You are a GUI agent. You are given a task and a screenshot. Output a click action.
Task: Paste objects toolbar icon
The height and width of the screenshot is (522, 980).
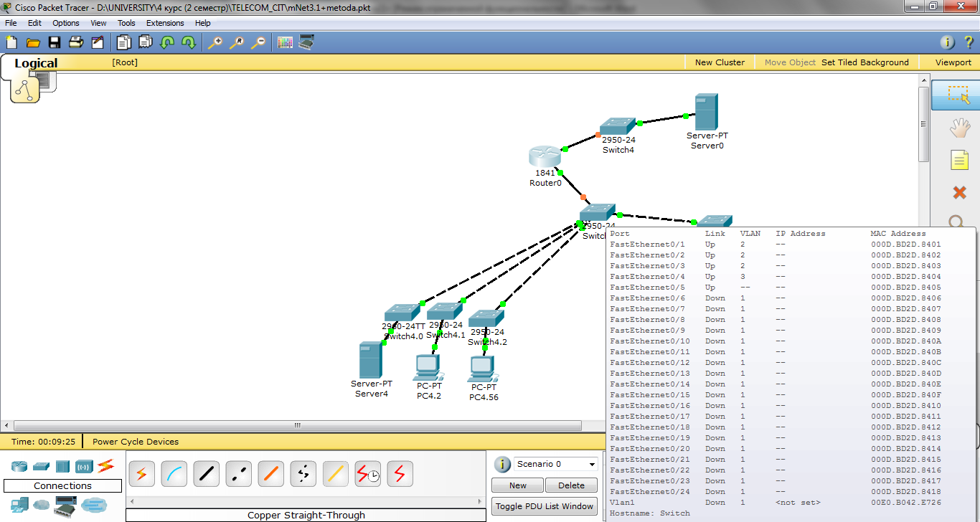point(146,42)
